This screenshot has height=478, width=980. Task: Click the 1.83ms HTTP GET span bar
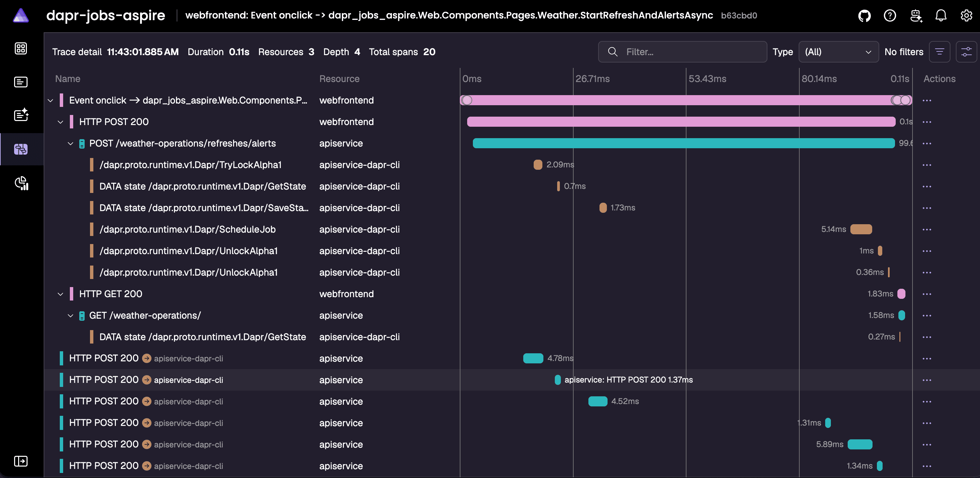point(901,294)
